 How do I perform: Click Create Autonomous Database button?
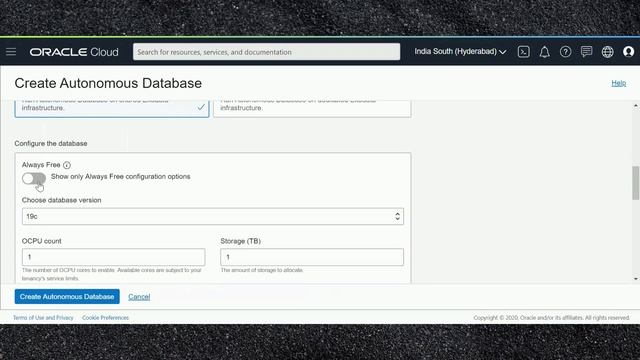tap(67, 297)
